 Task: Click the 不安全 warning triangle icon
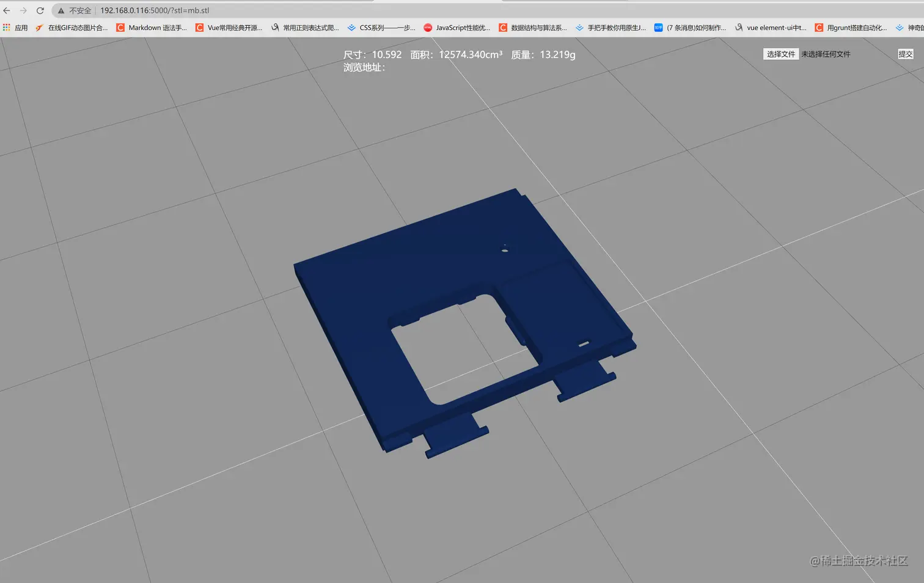61,10
